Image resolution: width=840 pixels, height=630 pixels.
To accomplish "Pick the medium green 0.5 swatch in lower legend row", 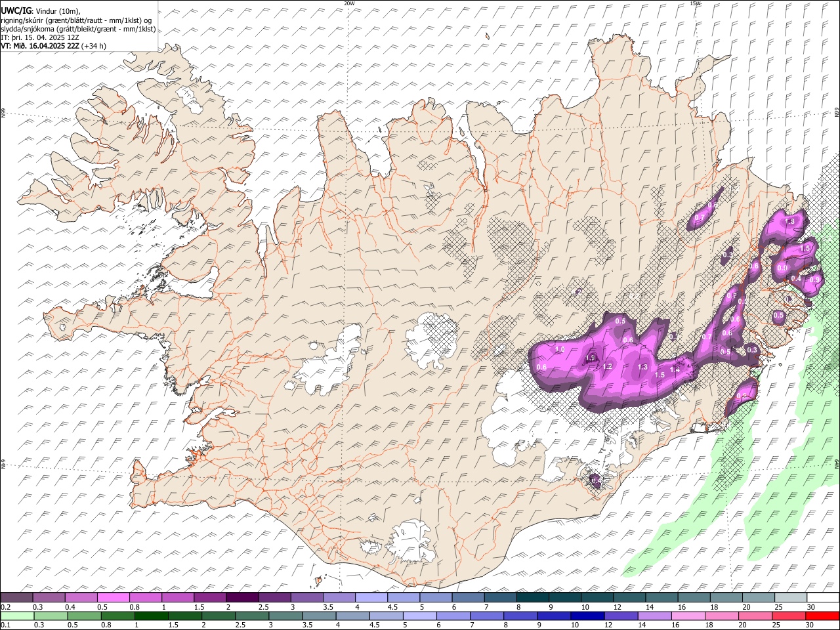I will click(85, 616).
